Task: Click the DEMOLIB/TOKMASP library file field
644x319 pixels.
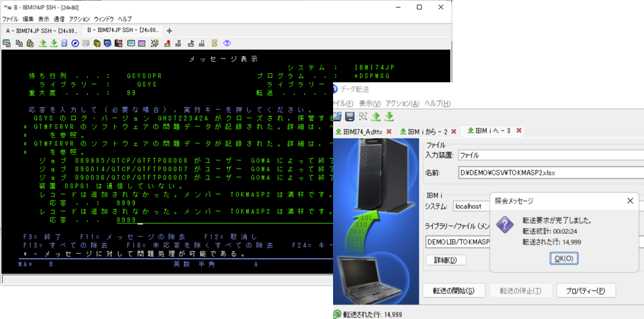Action: (x=458, y=242)
